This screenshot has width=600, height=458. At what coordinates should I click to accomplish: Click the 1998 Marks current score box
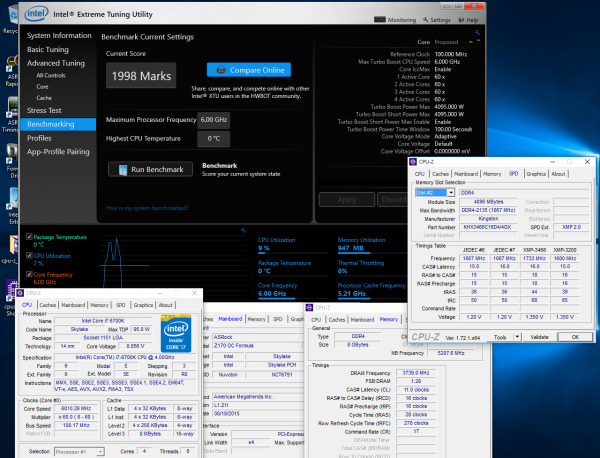[x=141, y=76]
